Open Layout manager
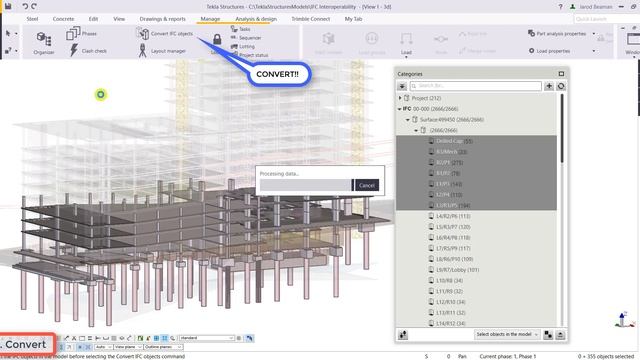This screenshot has height=360, width=640. pyautogui.click(x=162, y=51)
